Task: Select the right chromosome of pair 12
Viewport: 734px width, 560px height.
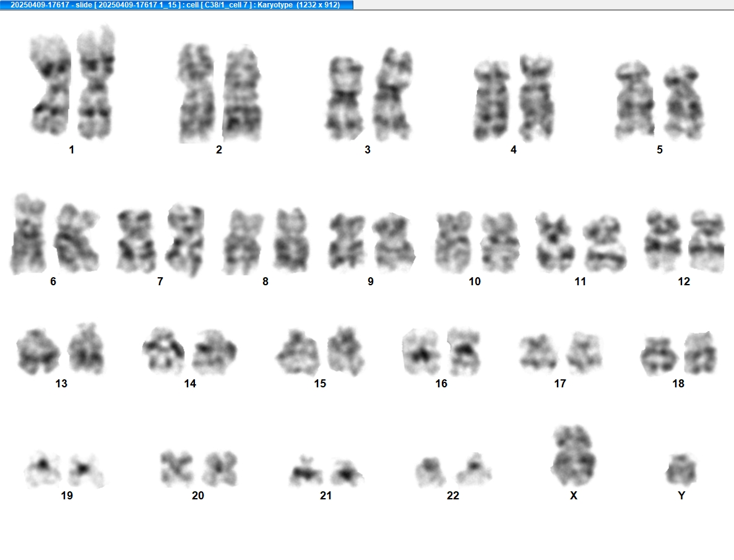Action: coord(707,241)
